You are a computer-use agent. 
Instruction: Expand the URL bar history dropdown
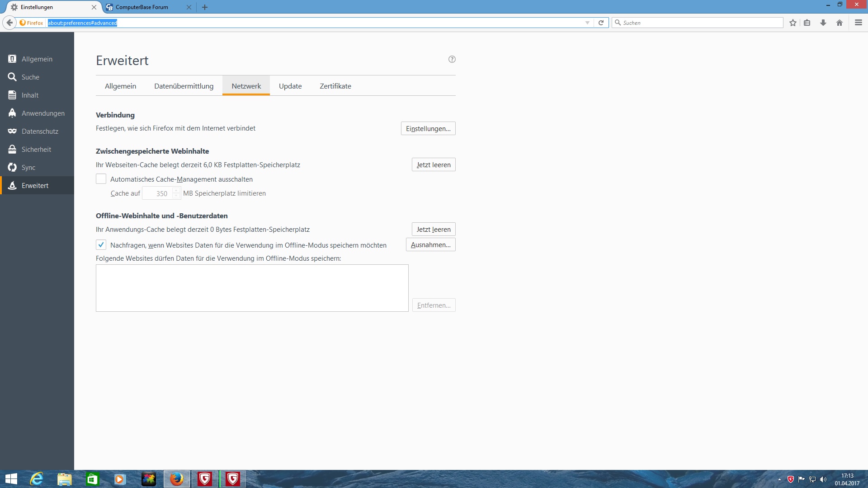coord(587,23)
